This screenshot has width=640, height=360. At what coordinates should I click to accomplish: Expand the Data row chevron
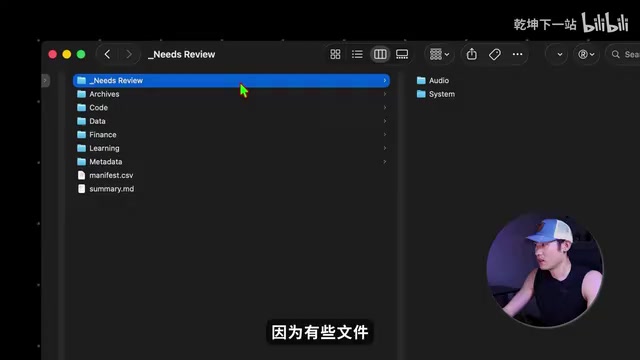pyautogui.click(x=384, y=121)
